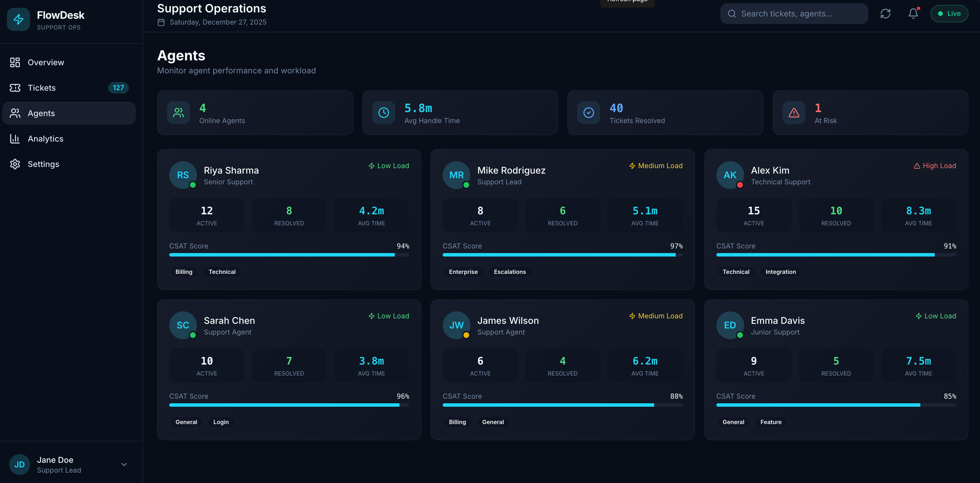Click the Tickets Resolved checkmark icon
Image resolution: width=980 pixels, height=483 pixels.
pos(588,113)
